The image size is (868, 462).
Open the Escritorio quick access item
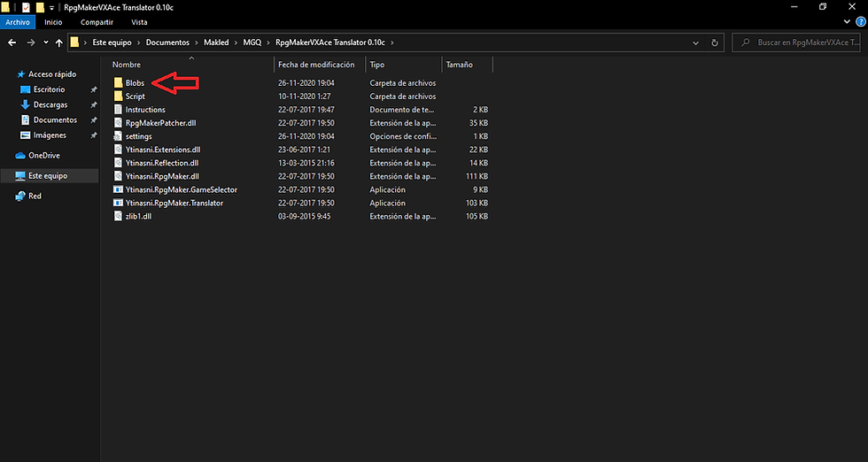coord(49,89)
